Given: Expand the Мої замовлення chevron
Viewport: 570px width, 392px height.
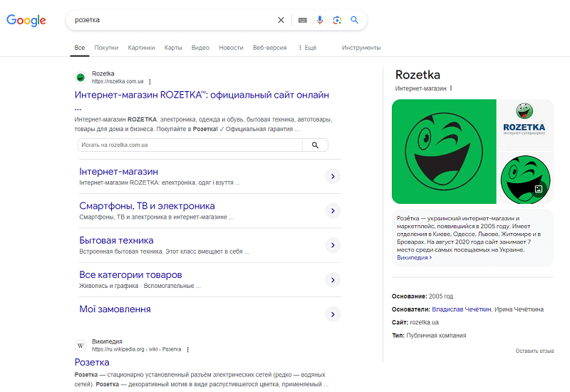Looking at the screenshot, I should 333,314.
